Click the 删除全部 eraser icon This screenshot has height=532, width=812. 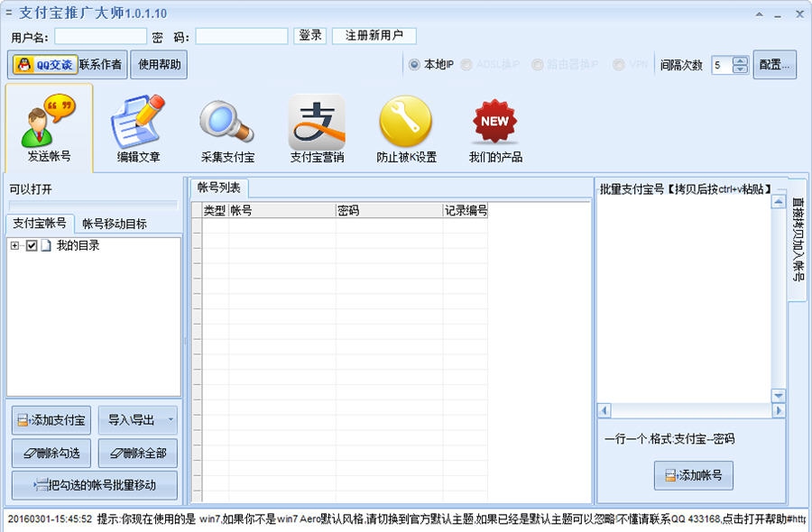click(115, 454)
